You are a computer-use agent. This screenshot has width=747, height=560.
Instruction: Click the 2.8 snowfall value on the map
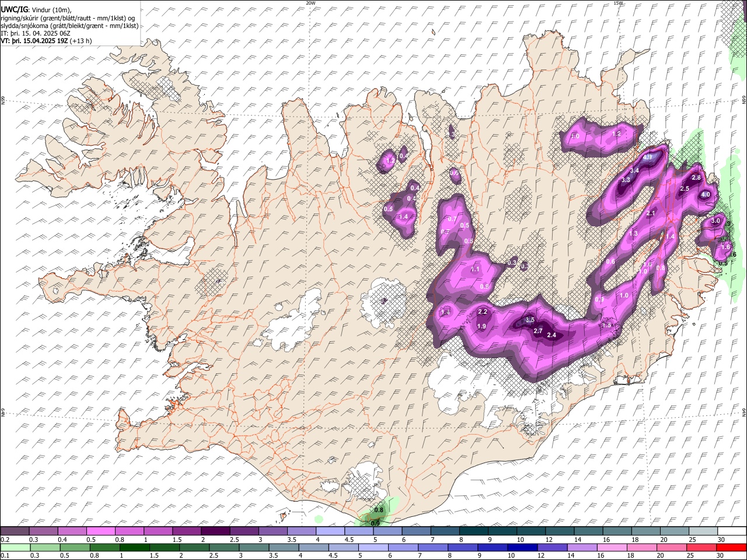(696, 177)
